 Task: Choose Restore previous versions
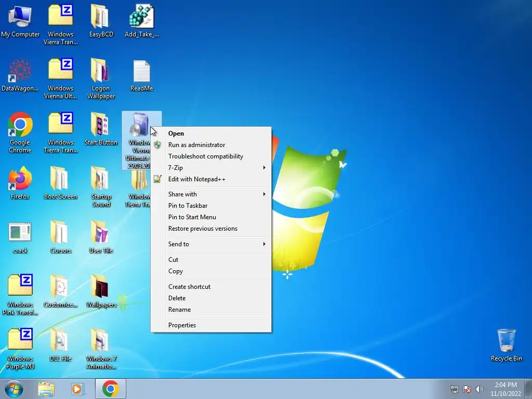tap(211, 229)
